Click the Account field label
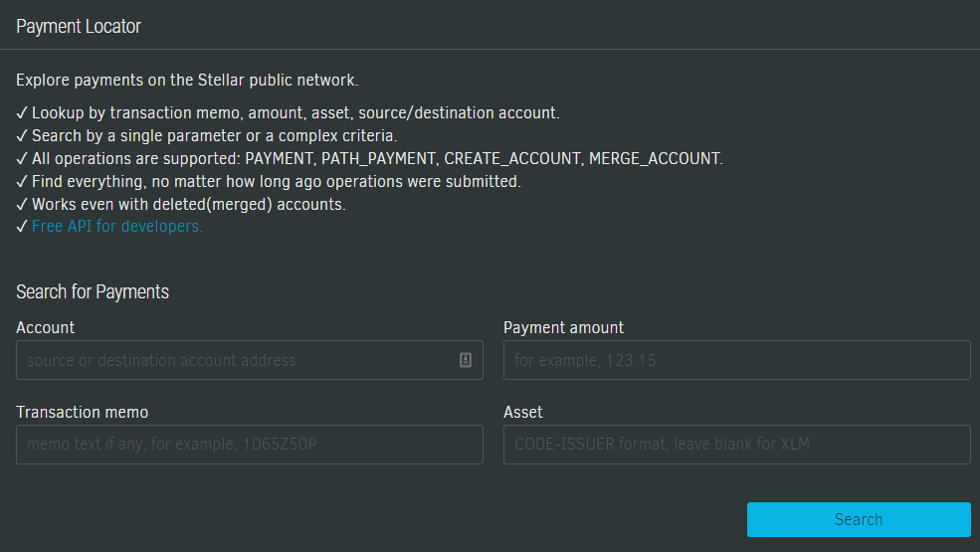 pyautogui.click(x=46, y=327)
